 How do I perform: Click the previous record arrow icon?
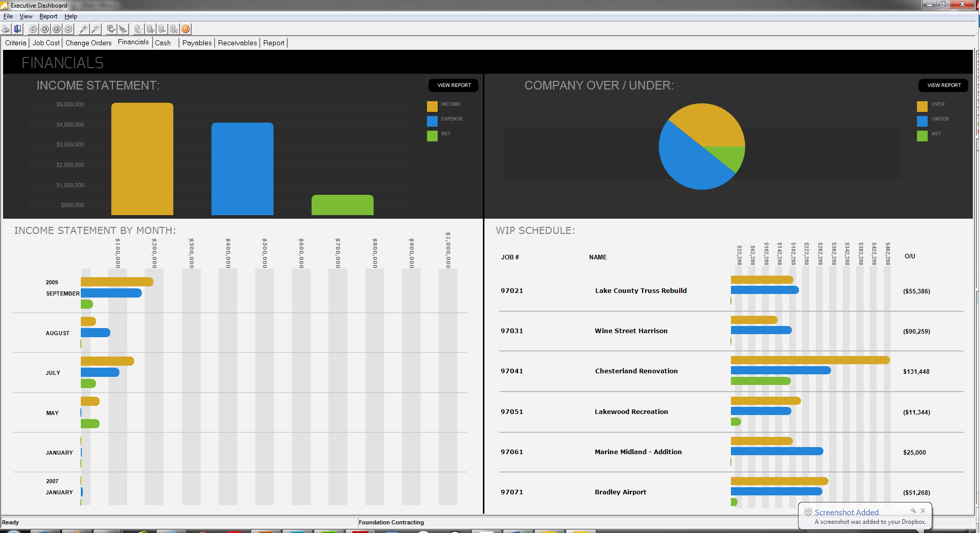(44, 29)
